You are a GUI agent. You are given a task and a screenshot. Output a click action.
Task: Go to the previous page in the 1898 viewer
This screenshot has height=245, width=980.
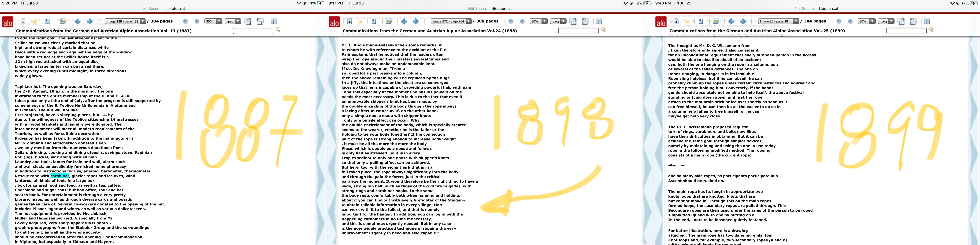coord(404,21)
